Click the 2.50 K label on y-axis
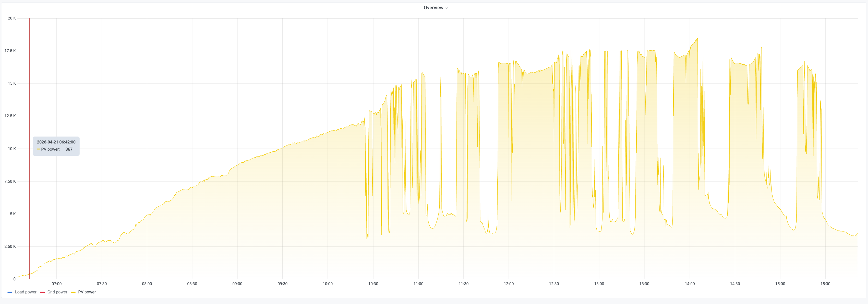The width and height of the screenshot is (868, 304). [x=10, y=247]
